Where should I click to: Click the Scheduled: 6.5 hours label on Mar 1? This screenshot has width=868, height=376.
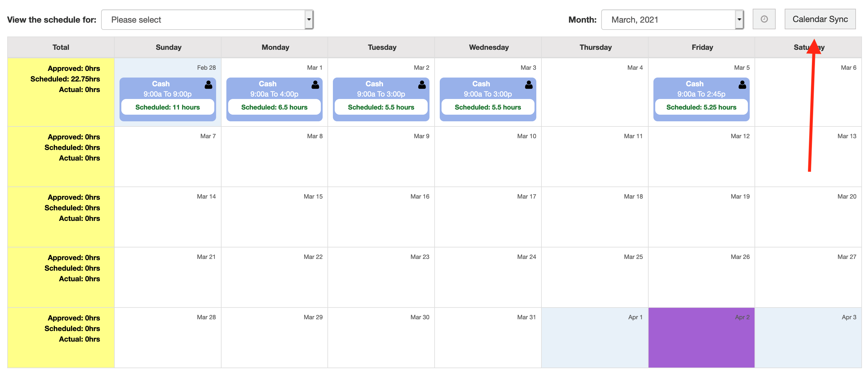pyautogui.click(x=274, y=107)
